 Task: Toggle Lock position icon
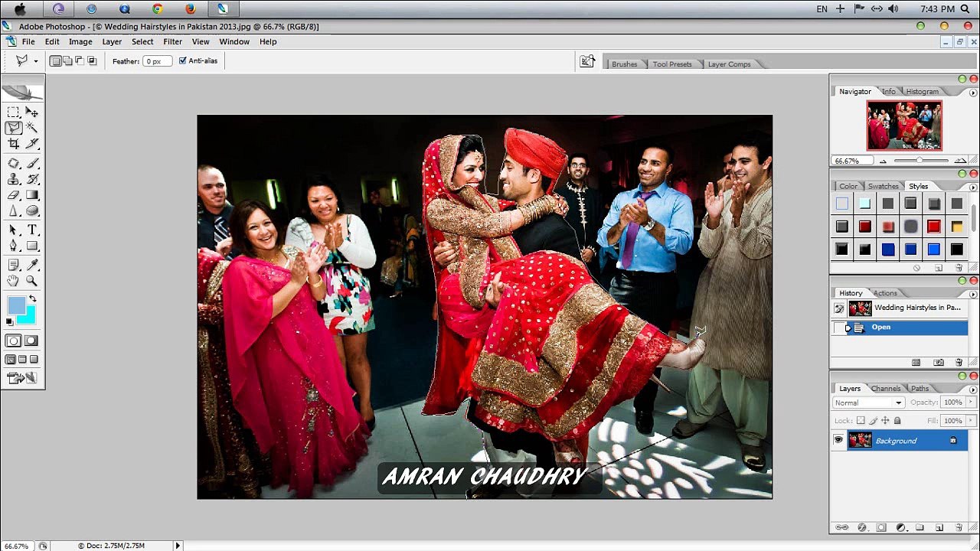coord(885,421)
